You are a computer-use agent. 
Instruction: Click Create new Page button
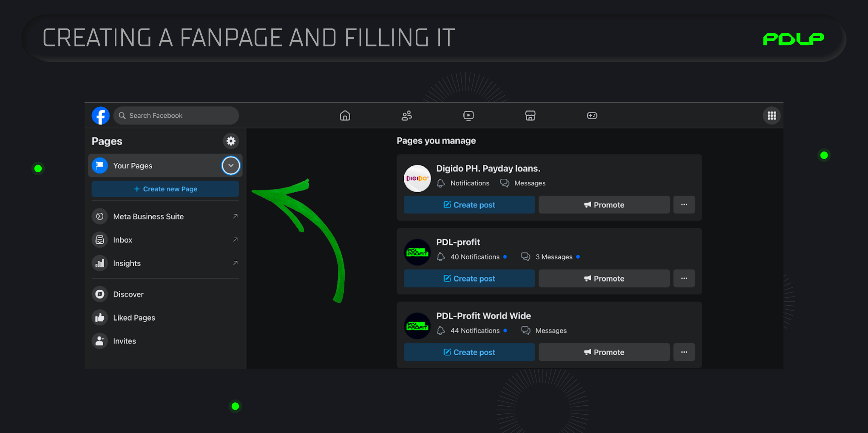(x=165, y=189)
